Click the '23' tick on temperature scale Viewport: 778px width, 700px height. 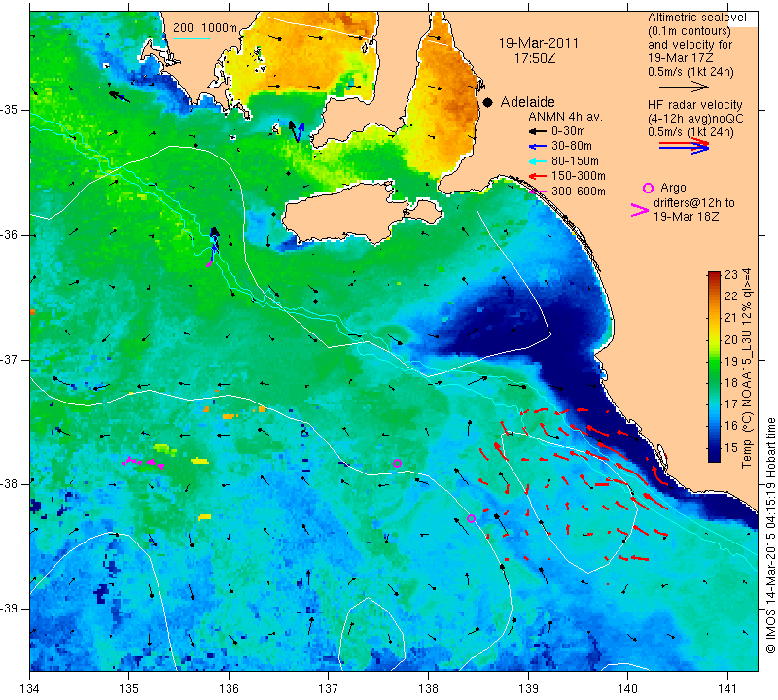tap(731, 275)
